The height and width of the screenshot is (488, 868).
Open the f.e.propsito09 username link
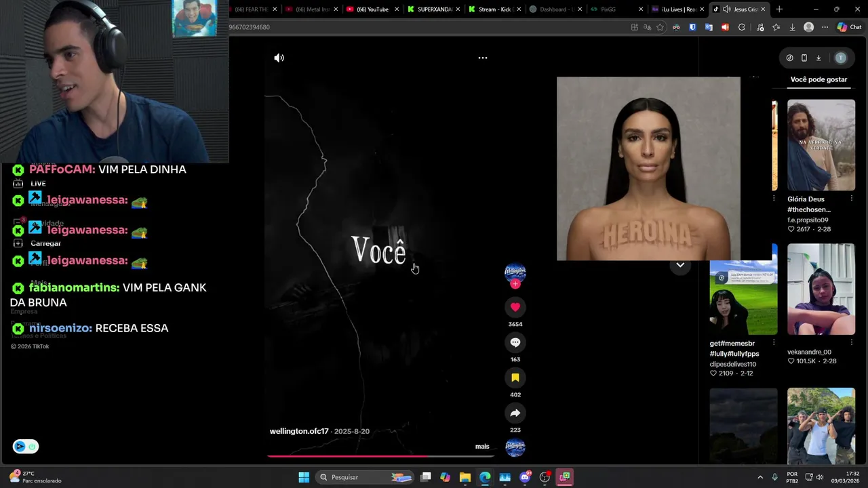tap(808, 220)
